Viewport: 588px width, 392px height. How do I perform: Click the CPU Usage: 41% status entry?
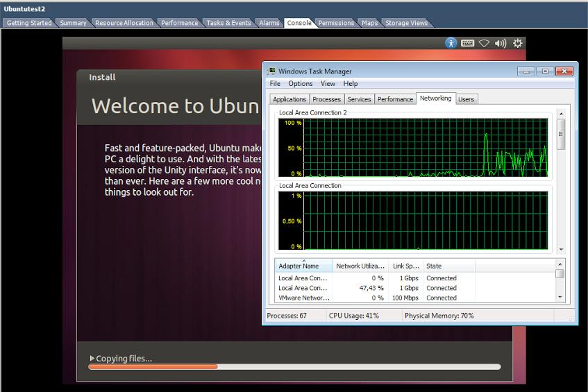pyautogui.click(x=353, y=316)
